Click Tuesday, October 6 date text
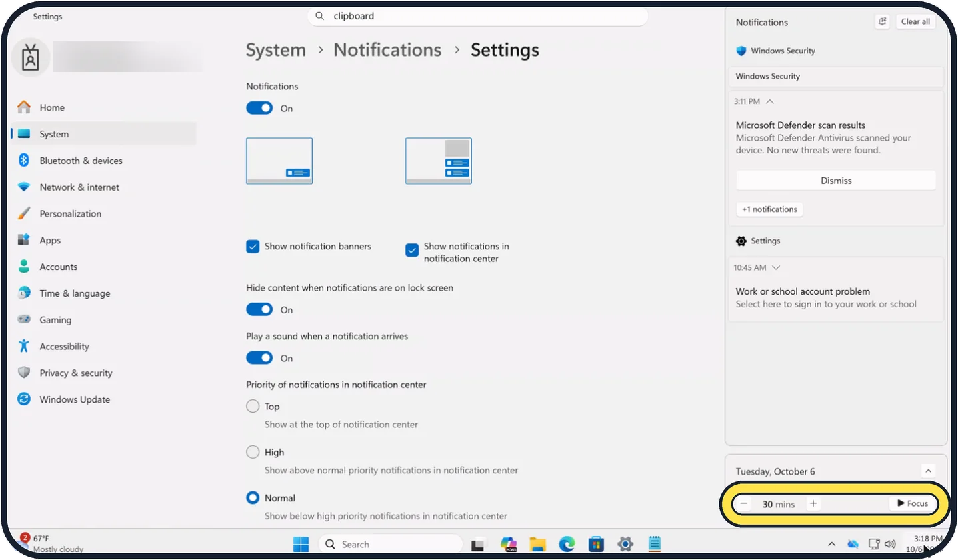The height and width of the screenshot is (560, 958). click(x=775, y=471)
